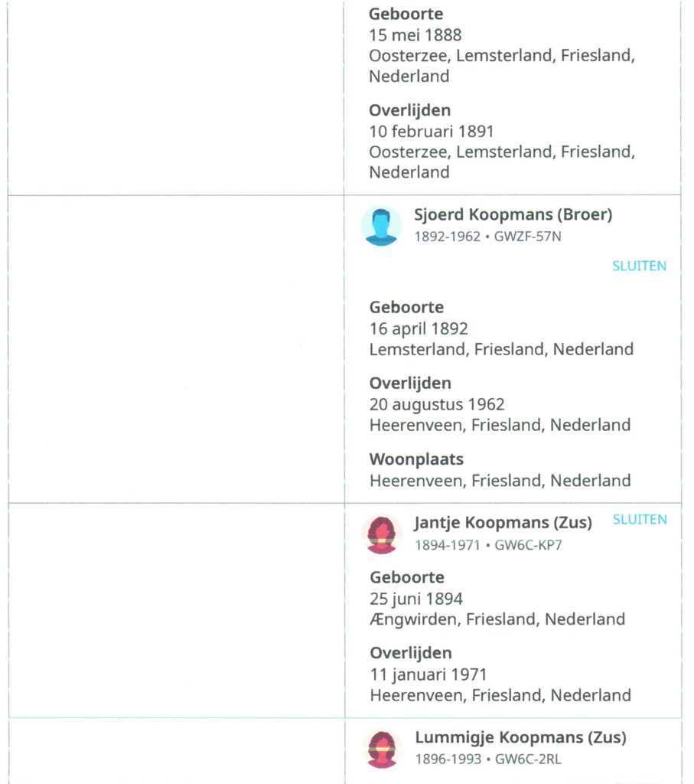Open Jantje Koopmans (Zus) profile name

503,522
